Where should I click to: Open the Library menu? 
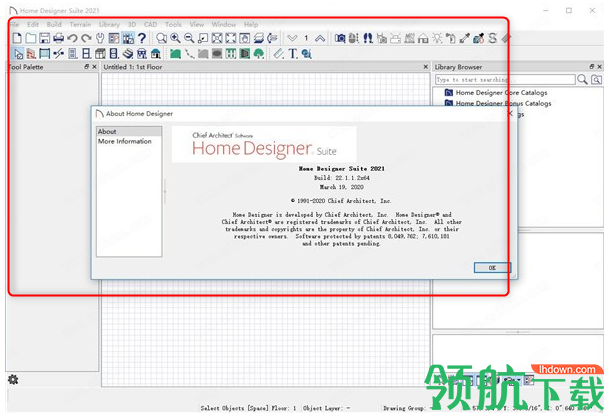109,24
